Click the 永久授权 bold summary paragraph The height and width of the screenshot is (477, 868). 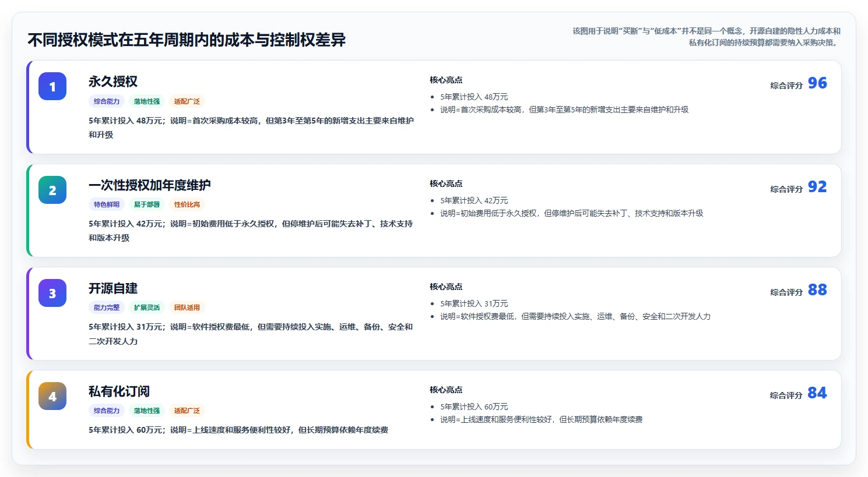pyautogui.click(x=251, y=128)
